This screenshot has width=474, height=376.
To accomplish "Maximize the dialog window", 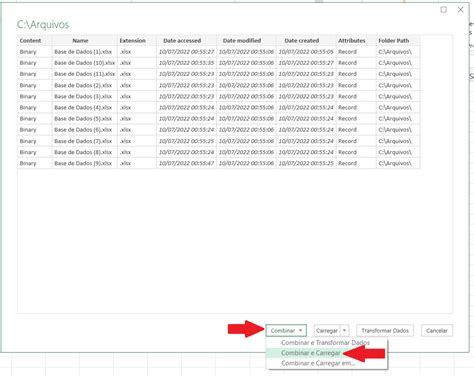I will click(x=443, y=10).
